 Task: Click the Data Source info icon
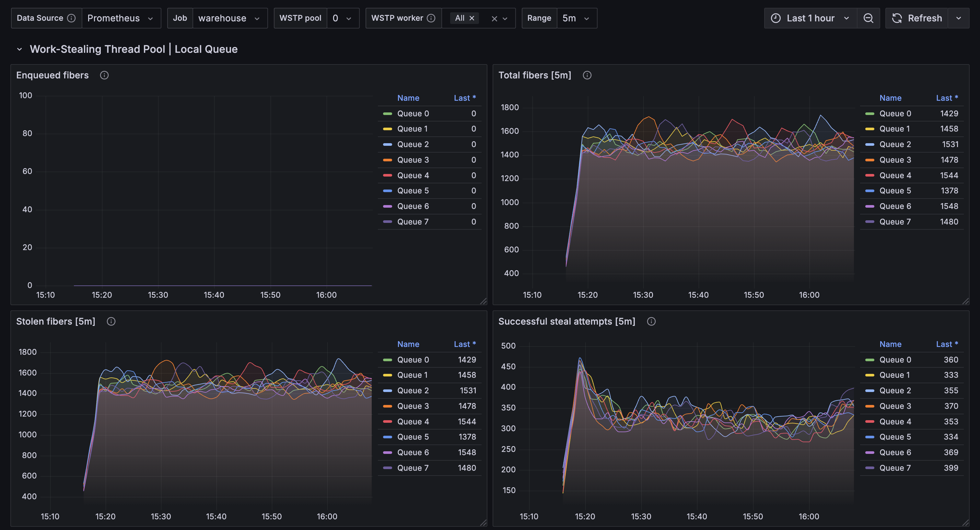pos(71,18)
